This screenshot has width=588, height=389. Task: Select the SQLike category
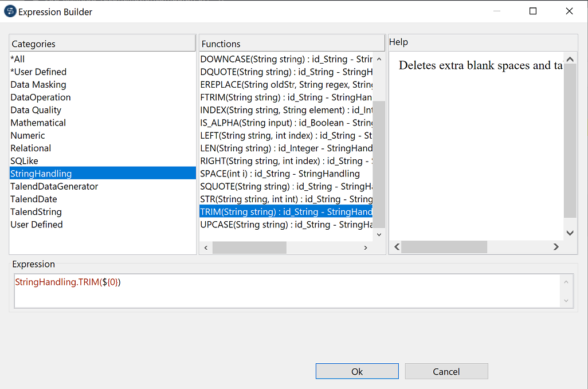(x=24, y=160)
